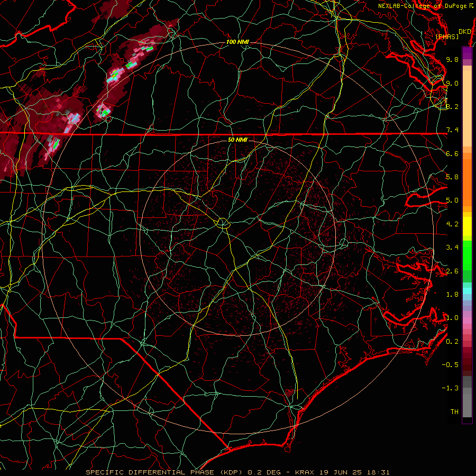The width and height of the screenshot is (476, 476).
Task: Click the bright green segment of the color bar
Action: click(x=467, y=254)
